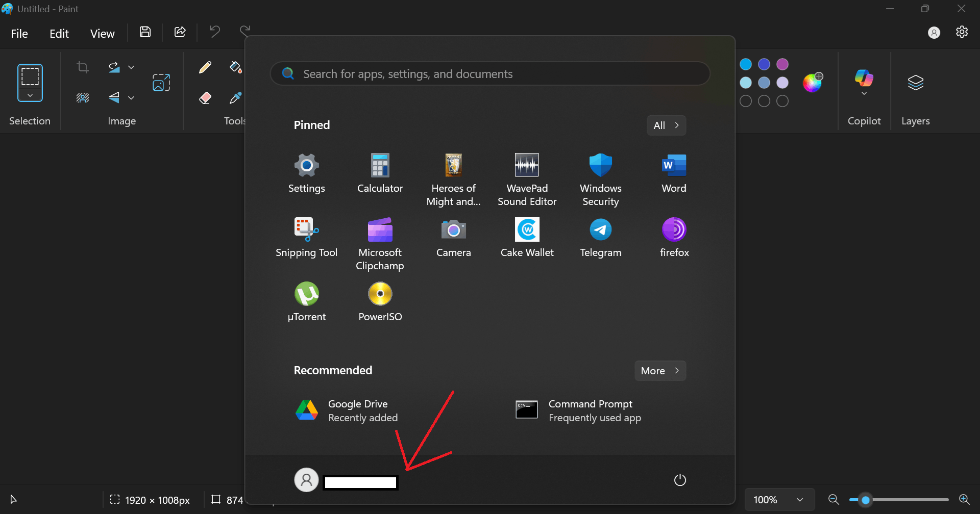Select the Pencil tool in Paint
Image resolution: width=980 pixels, height=514 pixels.
point(205,67)
